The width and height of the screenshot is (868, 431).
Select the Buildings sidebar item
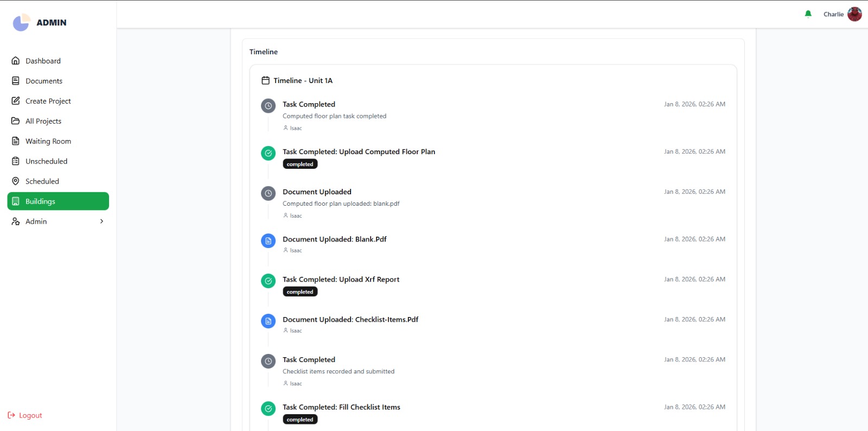(x=58, y=201)
